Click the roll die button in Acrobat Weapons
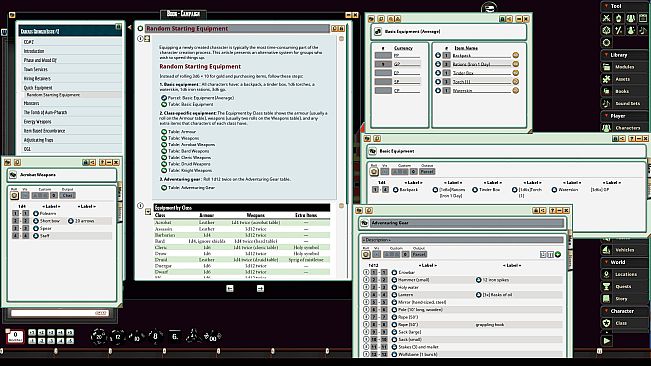651x366 pixels. [14, 195]
